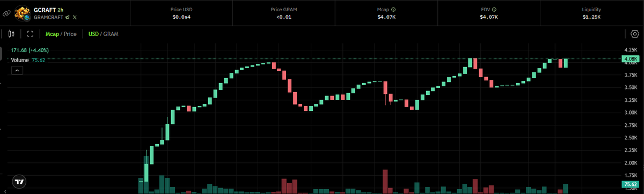Click the Liquidity header label
The height and width of the screenshot is (194, 644).
591,10
